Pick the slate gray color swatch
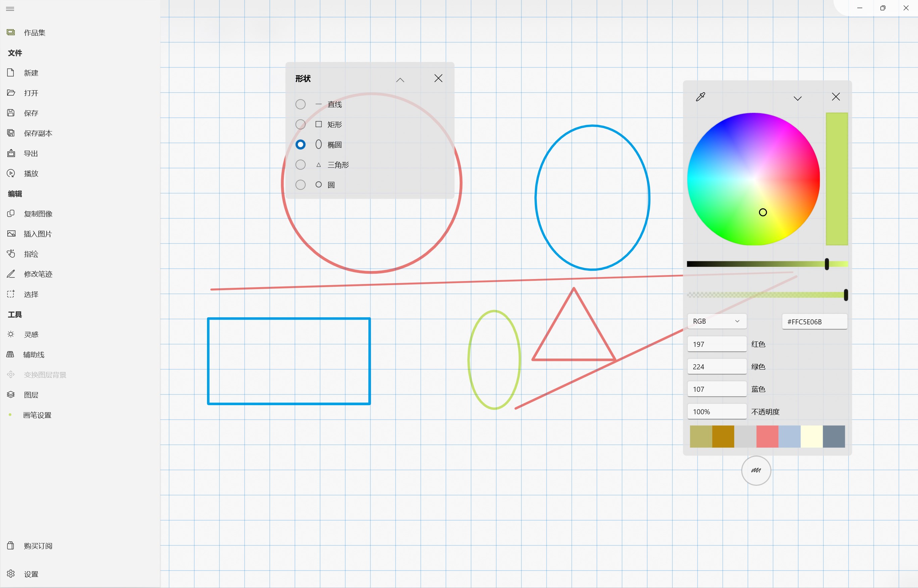The width and height of the screenshot is (918, 588). [833, 436]
